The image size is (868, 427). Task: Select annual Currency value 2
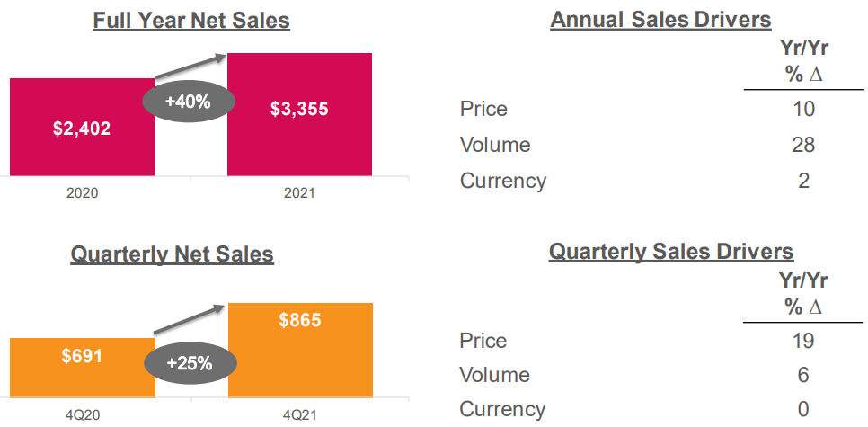pyautogui.click(x=804, y=181)
